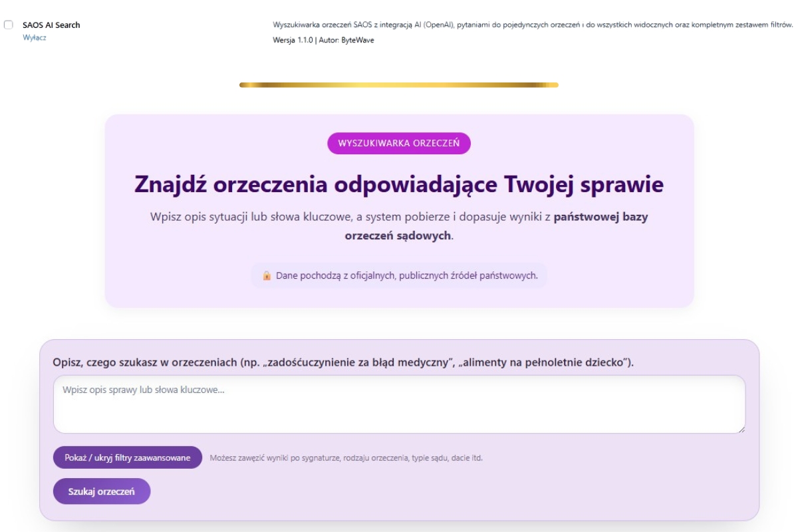
Task: Click the ByteWave author name
Action: tap(357, 40)
